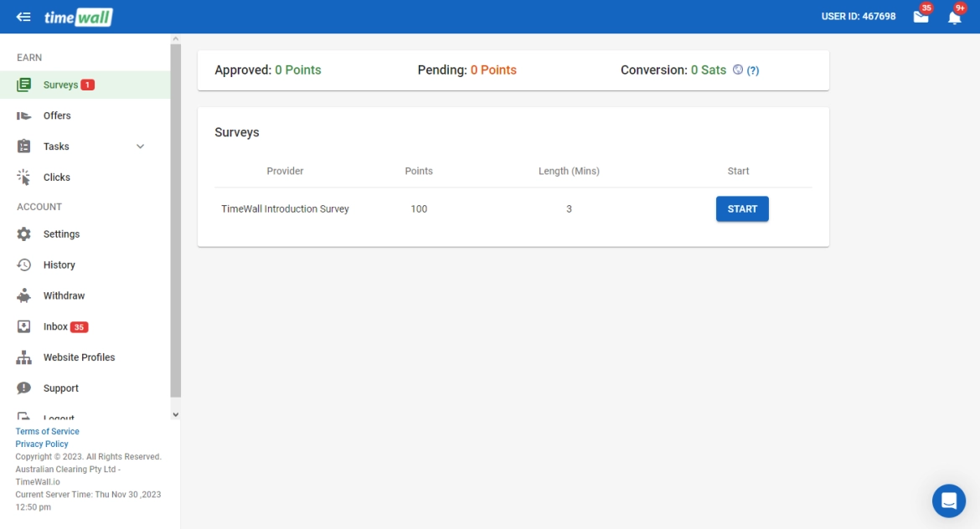Click the Settings gear icon

(x=24, y=234)
